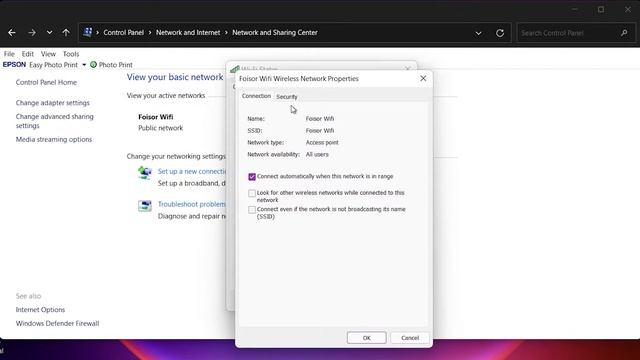Open the Edit menu
640x360 pixels.
(x=28, y=54)
